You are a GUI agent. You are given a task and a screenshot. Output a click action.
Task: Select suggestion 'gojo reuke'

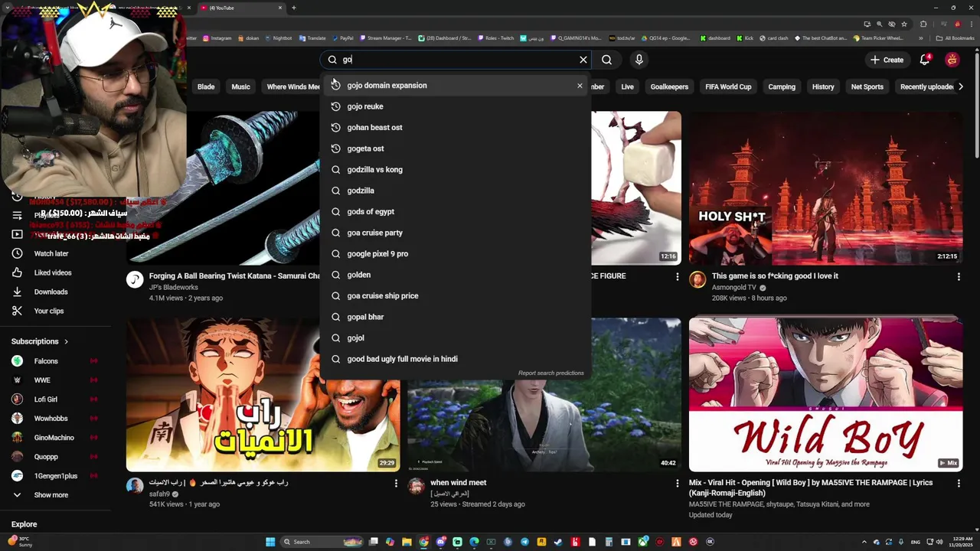click(456, 106)
